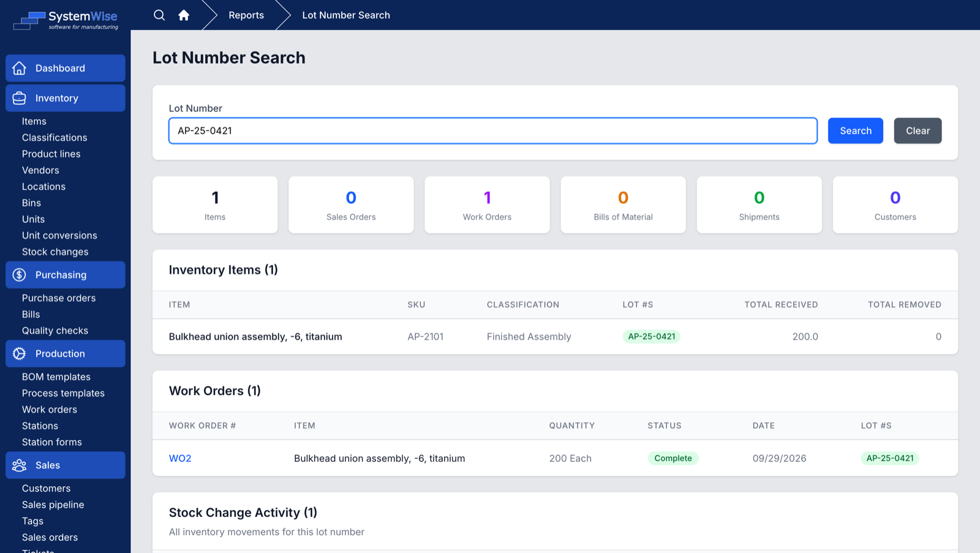This screenshot has height=553, width=980.
Task: Click the Sales Orders count card
Action: [351, 205]
